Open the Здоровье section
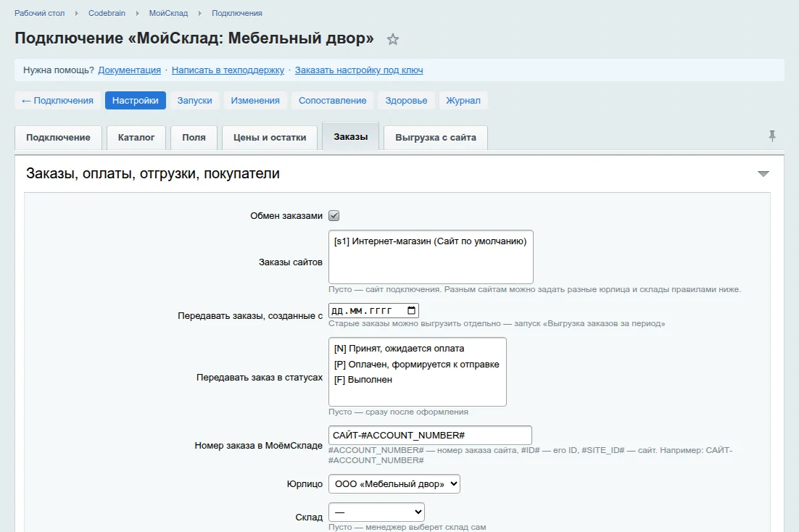 pyautogui.click(x=406, y=101)
